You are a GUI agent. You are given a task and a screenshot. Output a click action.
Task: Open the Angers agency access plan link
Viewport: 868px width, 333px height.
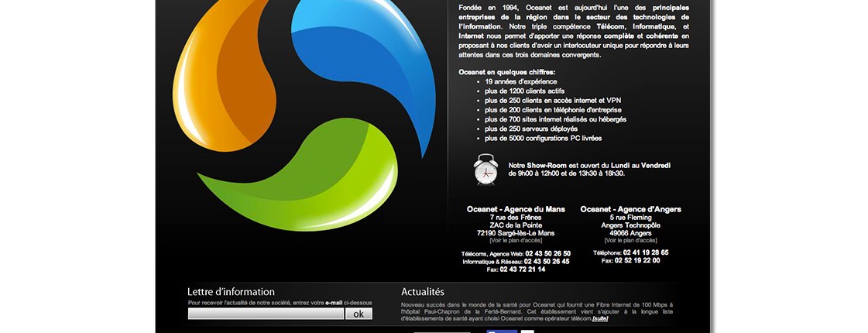(x=630, y=241)
